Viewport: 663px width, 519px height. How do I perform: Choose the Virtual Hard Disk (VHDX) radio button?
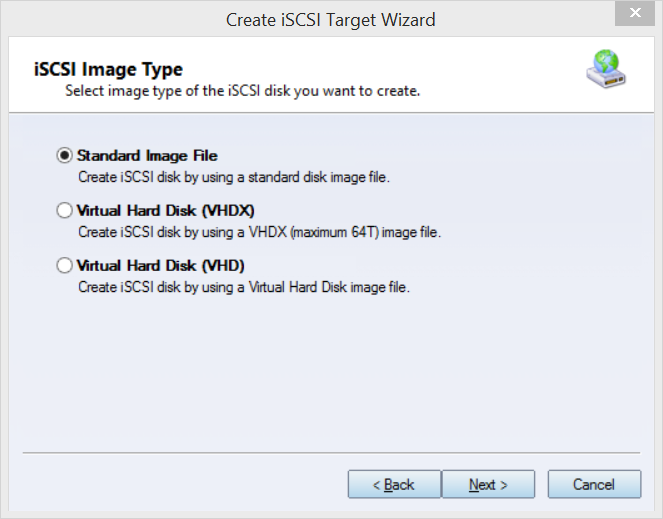tap(64, 210)
